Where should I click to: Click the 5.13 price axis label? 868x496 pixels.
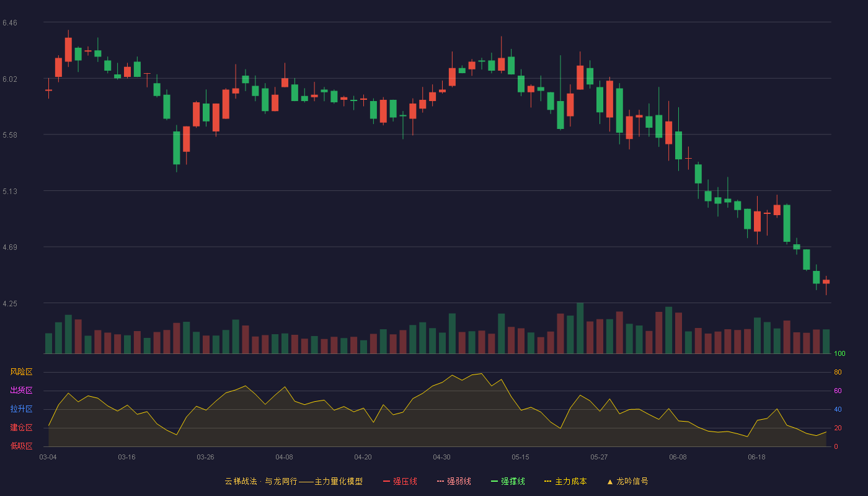pyautogui.click(x=10, y=192)
